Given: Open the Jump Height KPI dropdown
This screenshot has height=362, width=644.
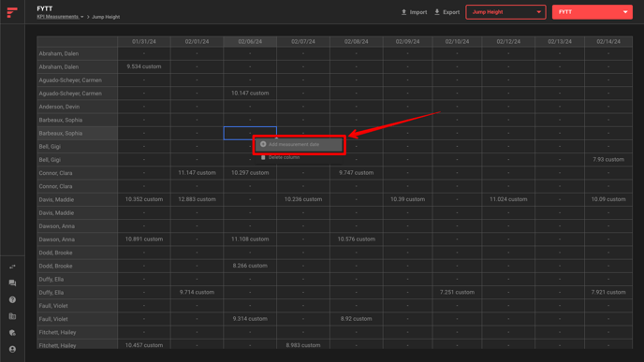Looking at the screenshot, I should (505, 12).
